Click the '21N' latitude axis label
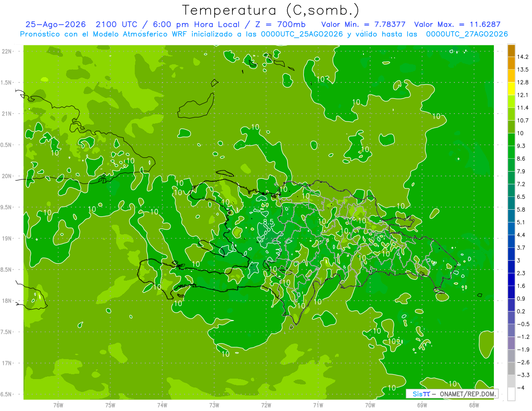532x411 pixels. coord(8,114)
